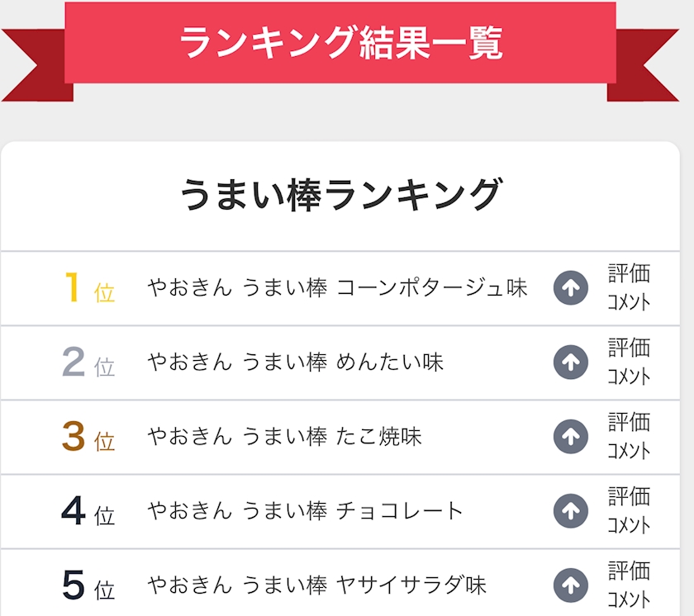Click the うまい棒ランキング heading
The height and width of the screenshot is (616, 694).
pos(340,195)
